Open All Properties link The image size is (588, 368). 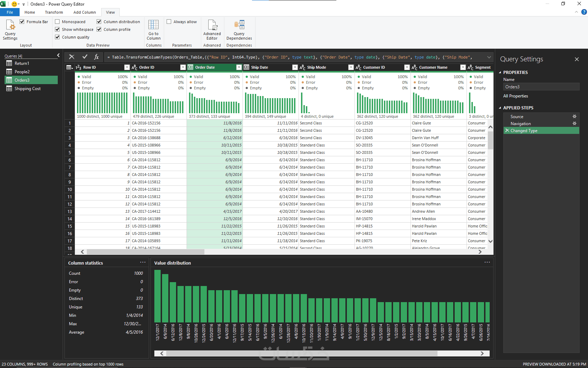(515, 96)
